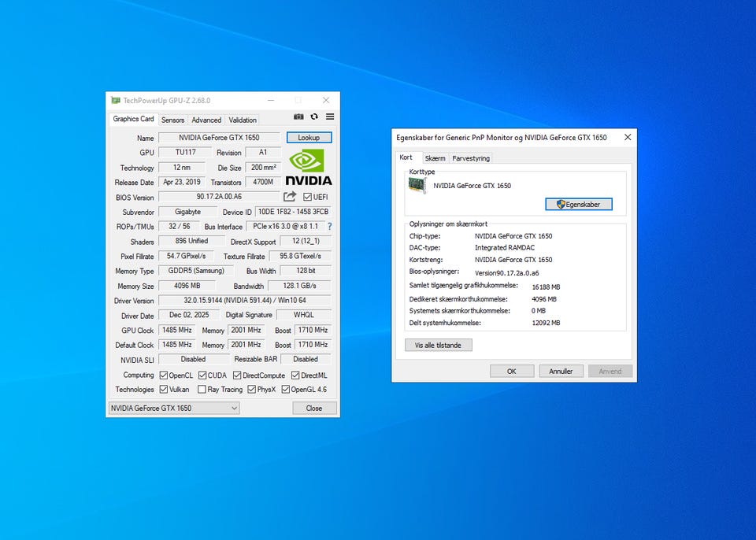
Task: Click the Egenskaber button
Action: click(x=578, y=204)
